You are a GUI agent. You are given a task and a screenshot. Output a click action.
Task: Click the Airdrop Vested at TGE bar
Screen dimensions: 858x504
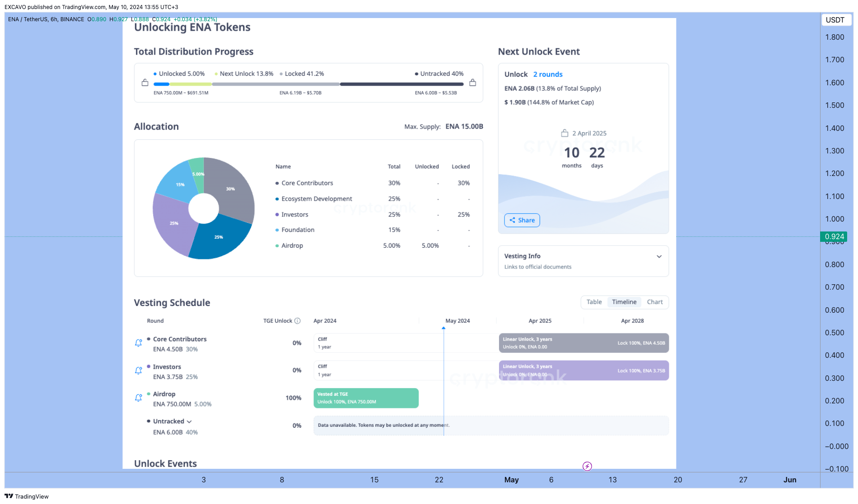366,398
